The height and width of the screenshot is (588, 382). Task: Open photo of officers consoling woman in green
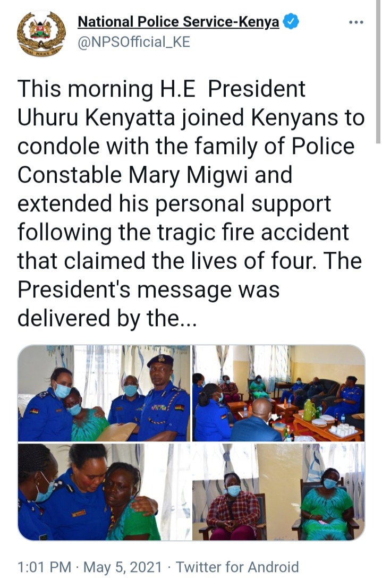coord(104,393)
